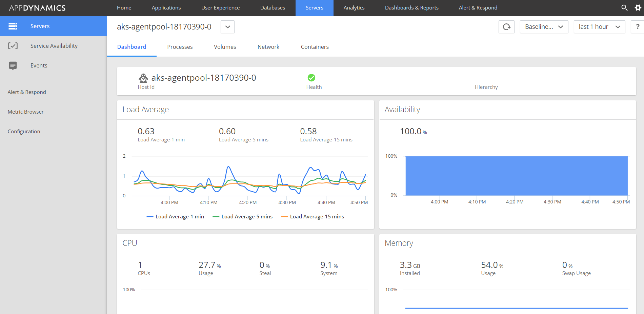Image resolution: width=644 pixels, height=314 pixels.
Task: Click the 54.0 % memory Usage value
Action: pyautogui.click(x=492, y=265)
